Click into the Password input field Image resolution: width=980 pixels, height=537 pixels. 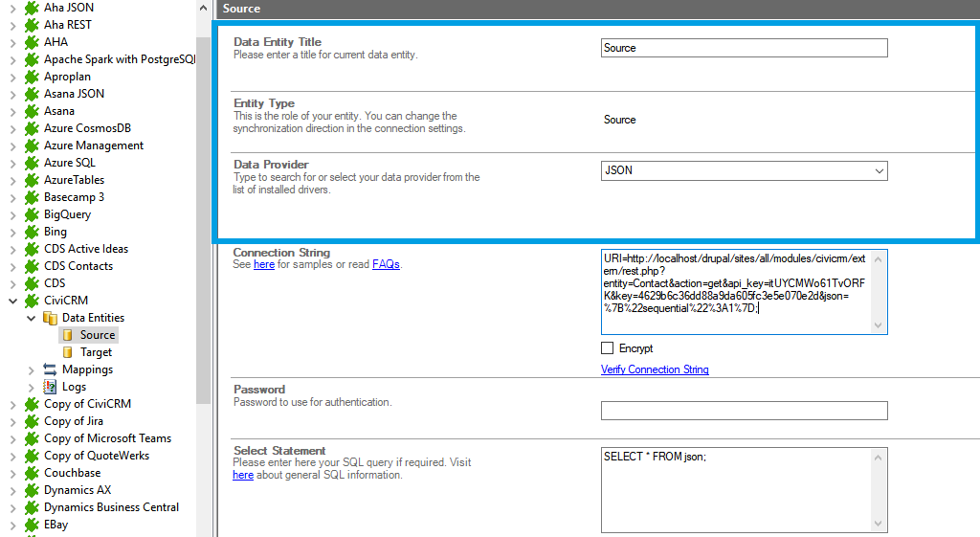(x=744, y=411)
